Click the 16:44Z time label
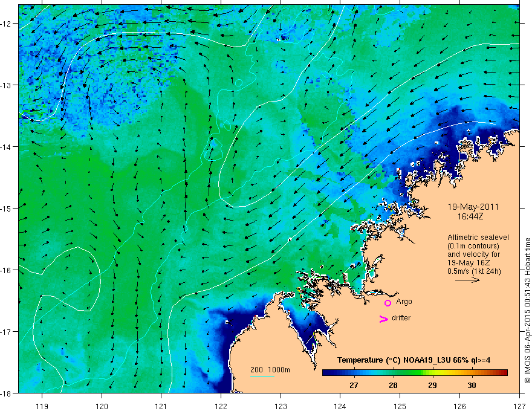Image resolution: width=532 pixels, height=411 pixels. point(469,215)
